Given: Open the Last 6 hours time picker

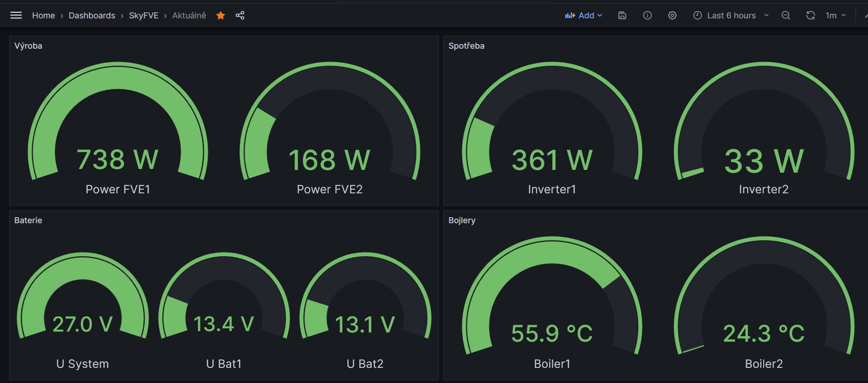Looking at the screenshot, I should (x=731, y=16).
